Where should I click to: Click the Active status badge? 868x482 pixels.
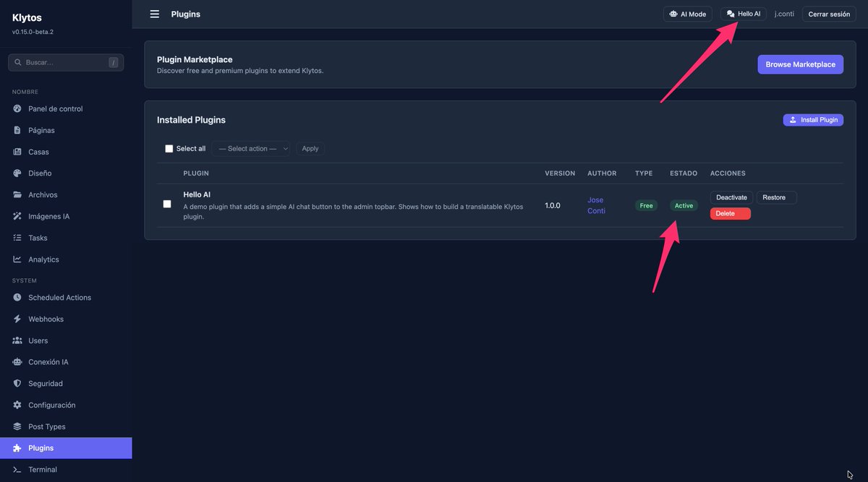click(x=684, y=206)
